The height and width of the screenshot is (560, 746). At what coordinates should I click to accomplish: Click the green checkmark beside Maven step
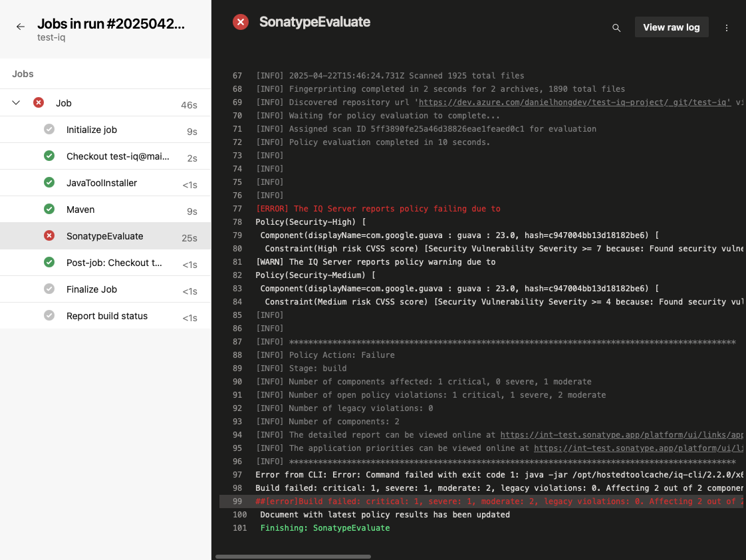49,209
